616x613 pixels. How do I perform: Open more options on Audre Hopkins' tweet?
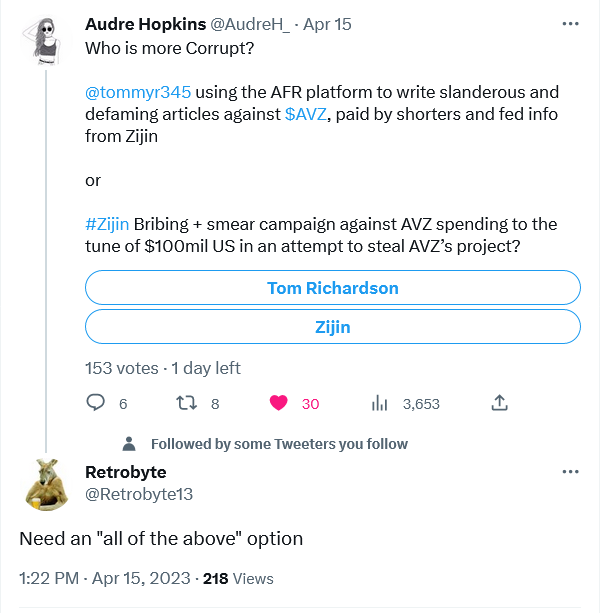[x=570, y=22]
